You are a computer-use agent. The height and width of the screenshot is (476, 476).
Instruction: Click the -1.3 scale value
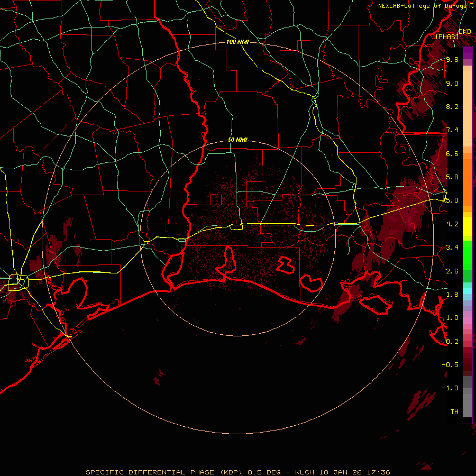(x=450, y=388)
